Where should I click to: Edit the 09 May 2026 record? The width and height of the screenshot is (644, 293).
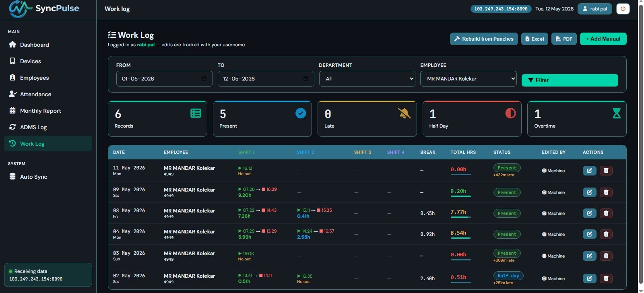click(589, 192)
